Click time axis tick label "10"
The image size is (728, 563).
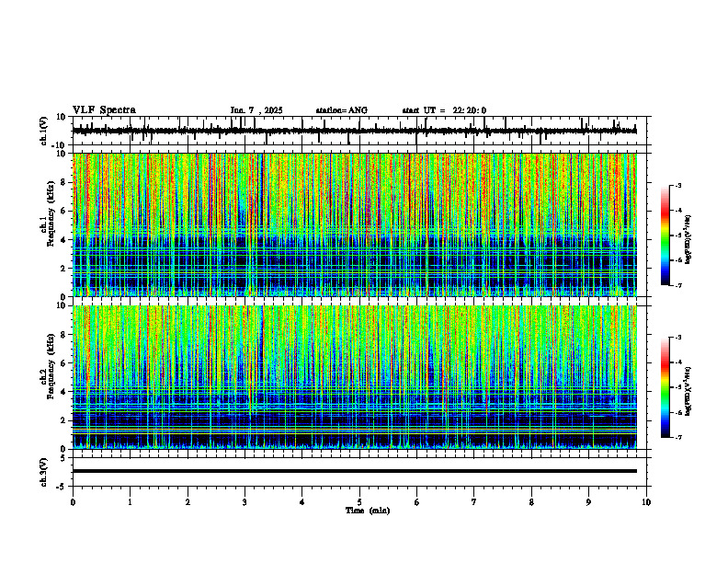tap(646, 502)
